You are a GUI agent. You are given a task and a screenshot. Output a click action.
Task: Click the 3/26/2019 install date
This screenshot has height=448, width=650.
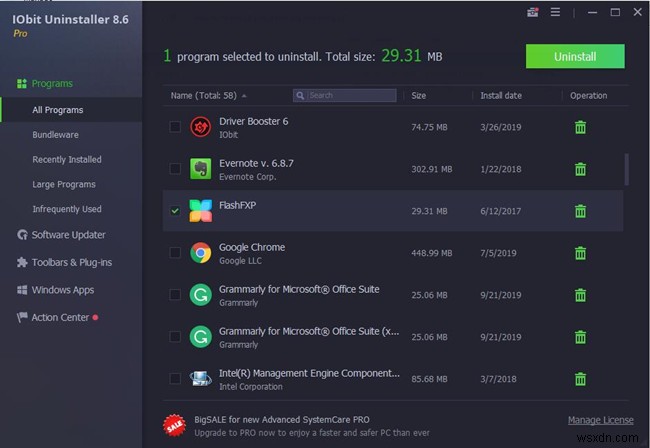(x=500, y=127)
